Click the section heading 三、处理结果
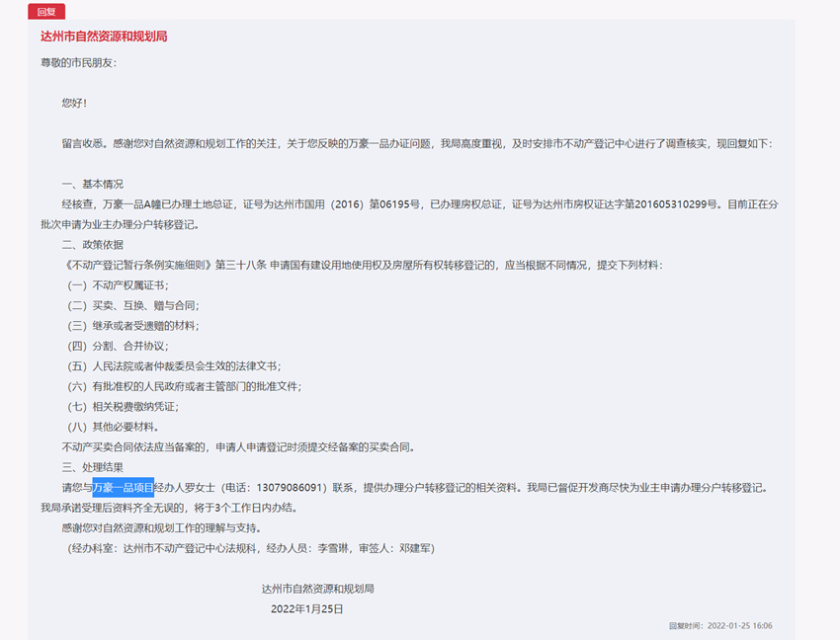Viewport: 840px width, 640px height. (x=92, y=467)
